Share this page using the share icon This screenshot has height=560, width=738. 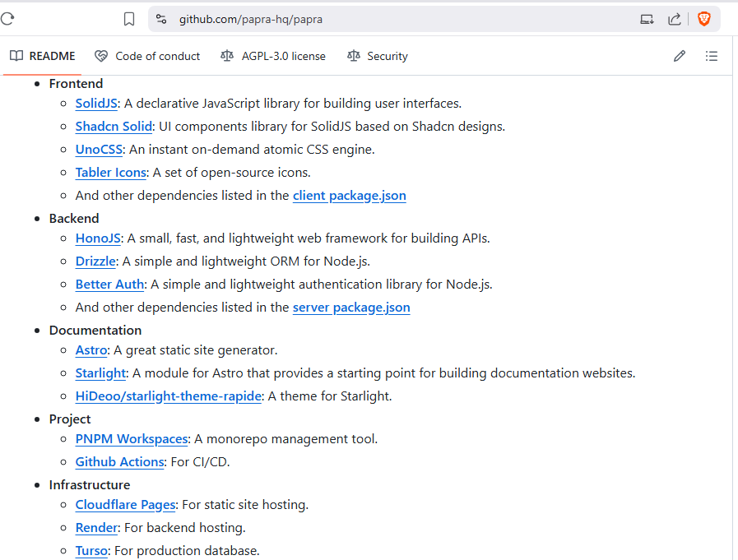[x=675, y=19]
